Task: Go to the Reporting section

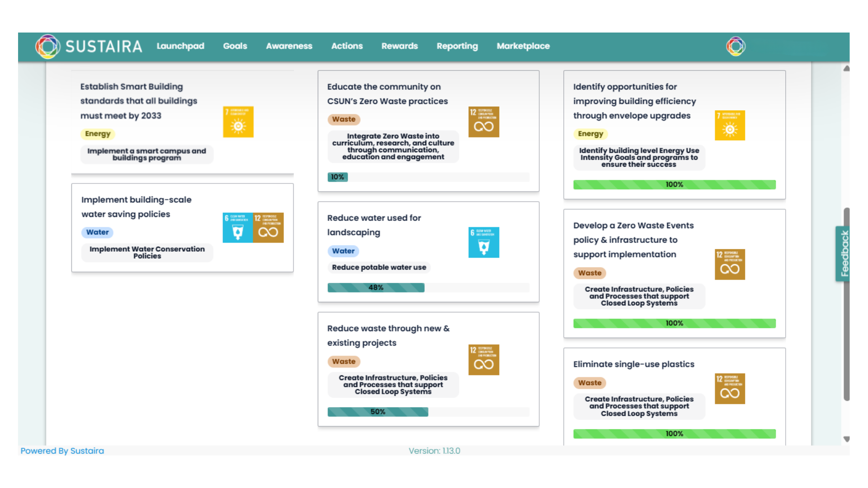Action: click(x=457, y=46)
